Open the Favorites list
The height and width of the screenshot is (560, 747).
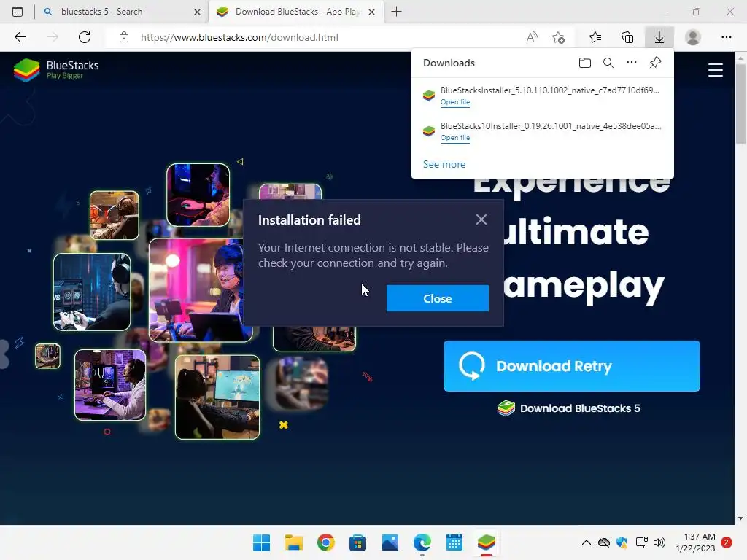(x=595, y=37)
